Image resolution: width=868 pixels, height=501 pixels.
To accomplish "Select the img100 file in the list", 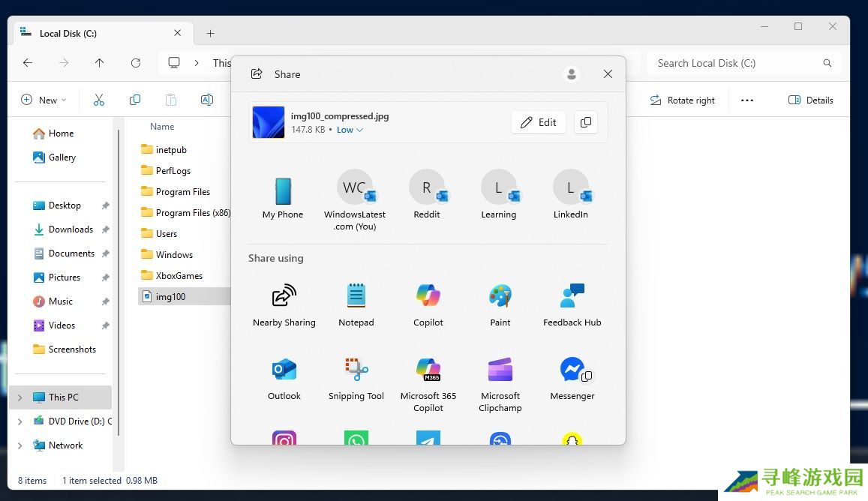I will pos(185,297).
